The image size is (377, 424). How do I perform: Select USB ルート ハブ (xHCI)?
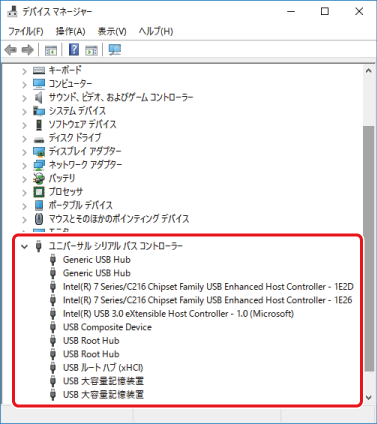[103, 368]
